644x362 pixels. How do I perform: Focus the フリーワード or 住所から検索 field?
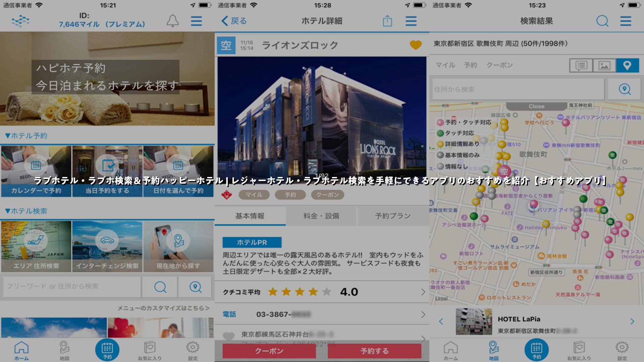pos(72,287)
